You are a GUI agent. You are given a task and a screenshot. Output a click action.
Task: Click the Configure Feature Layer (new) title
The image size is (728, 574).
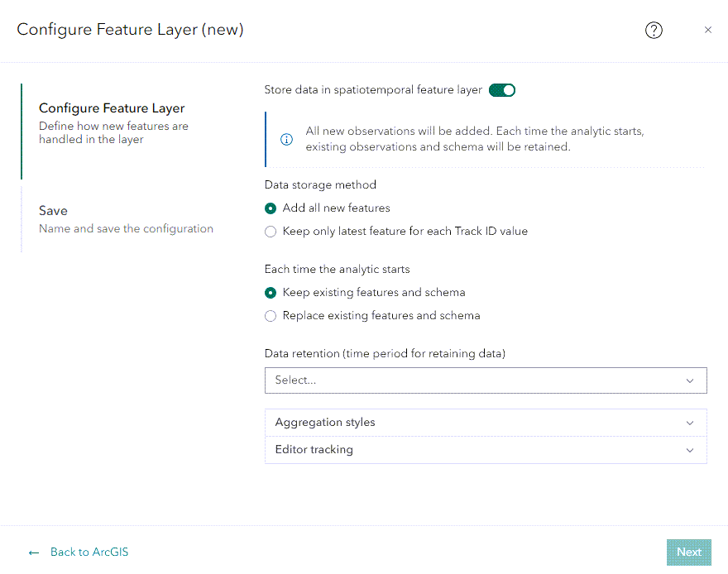click(x=130, y=30)
